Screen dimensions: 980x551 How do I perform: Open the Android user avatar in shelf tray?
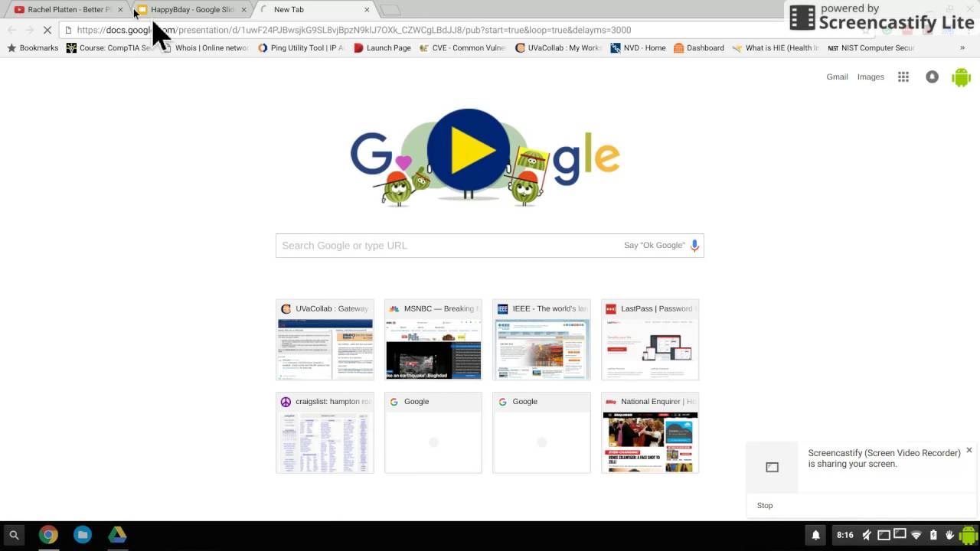pyautogui.click(x=969, y=535)
